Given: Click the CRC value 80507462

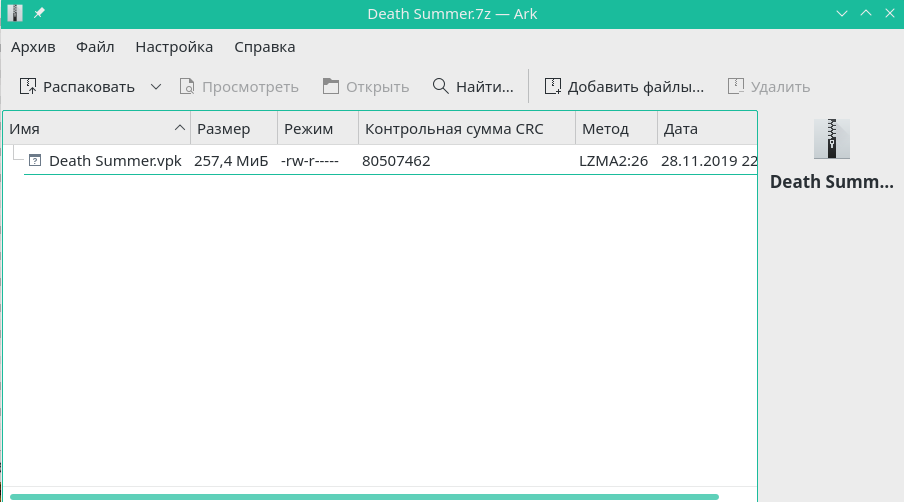Looking at the screenshot, I should 396,161.
